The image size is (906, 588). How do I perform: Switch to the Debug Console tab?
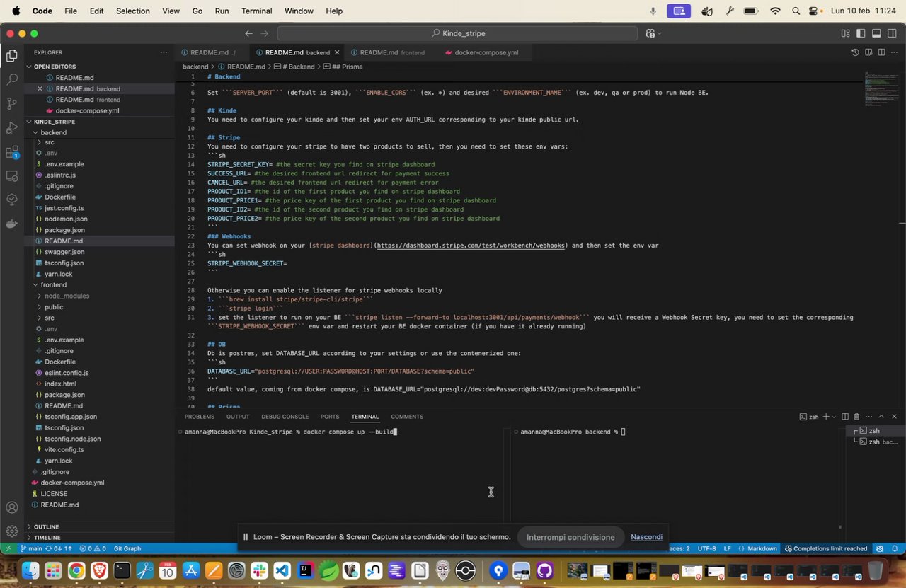pos(285,417)
